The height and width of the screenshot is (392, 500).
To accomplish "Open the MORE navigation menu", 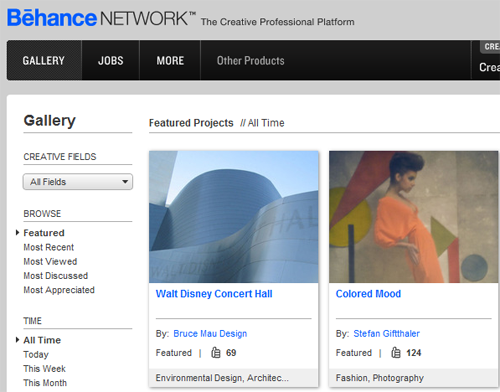I will point(170,60).
